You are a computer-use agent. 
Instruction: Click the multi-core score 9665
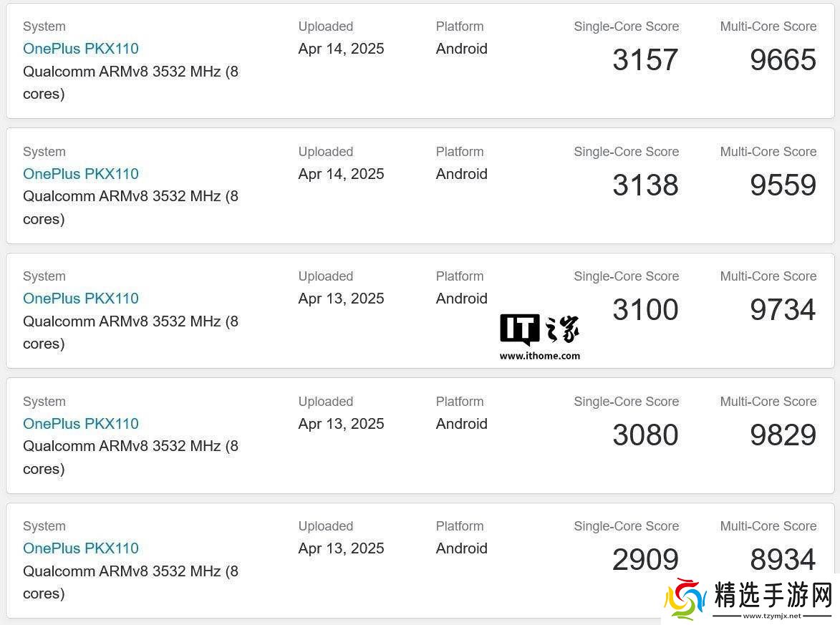click(783, 60)
